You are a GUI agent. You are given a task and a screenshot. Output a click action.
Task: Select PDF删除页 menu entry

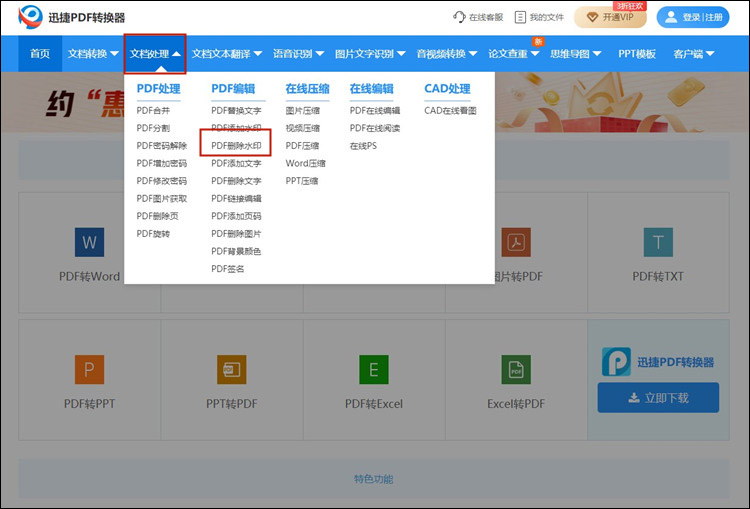pos(157,216)
